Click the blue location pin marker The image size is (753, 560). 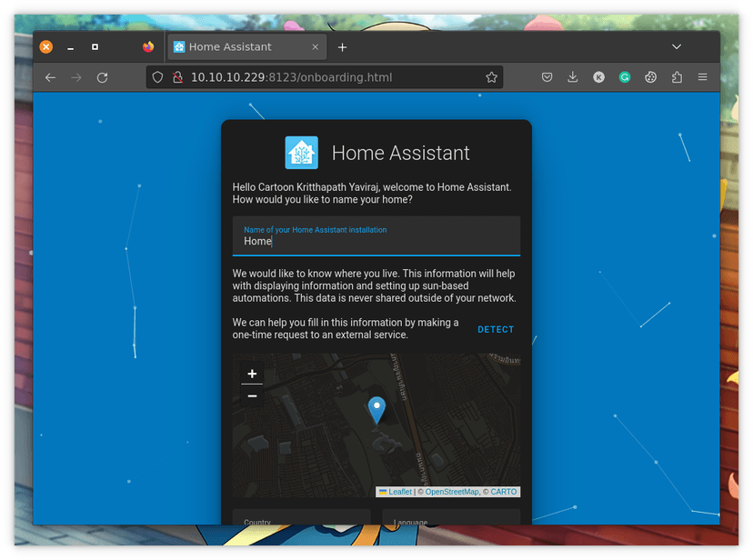click(x=376, y=409)
